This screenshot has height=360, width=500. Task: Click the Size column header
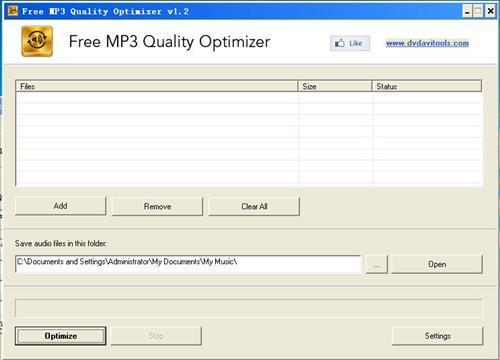[335, 86]
